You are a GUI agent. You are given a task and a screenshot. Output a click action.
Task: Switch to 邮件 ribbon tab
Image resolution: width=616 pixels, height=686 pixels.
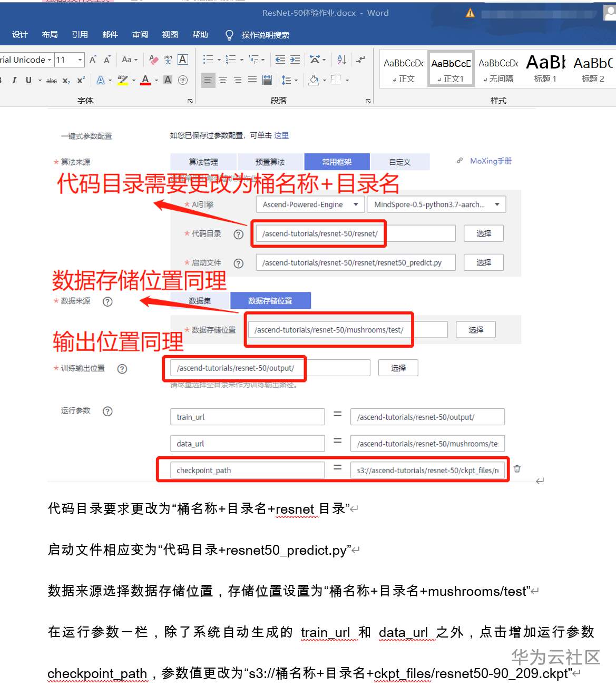(x=110, y=35)
